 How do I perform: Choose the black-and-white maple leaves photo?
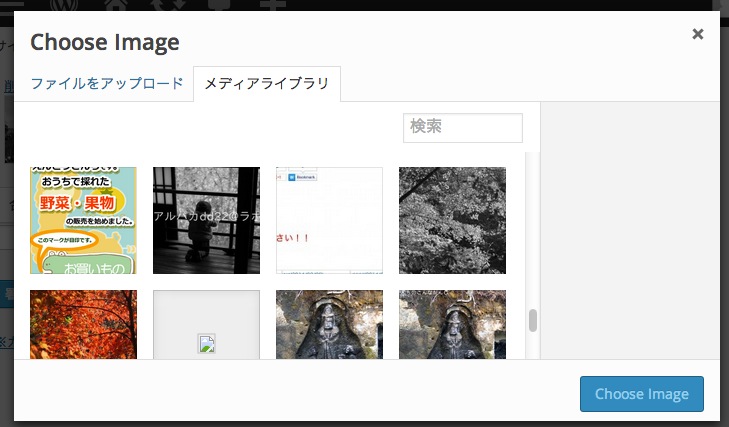coord(452,220)
